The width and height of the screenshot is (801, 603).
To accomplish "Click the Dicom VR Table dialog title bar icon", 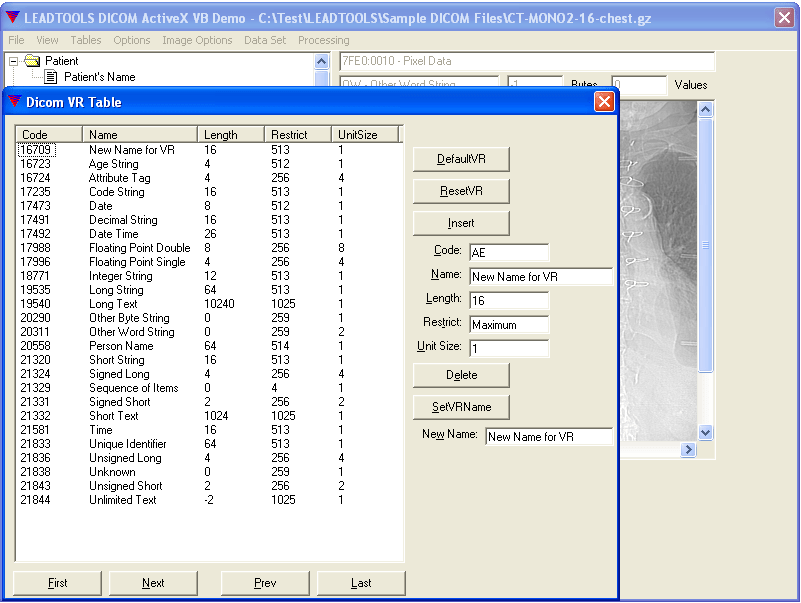I will point(14,102).
